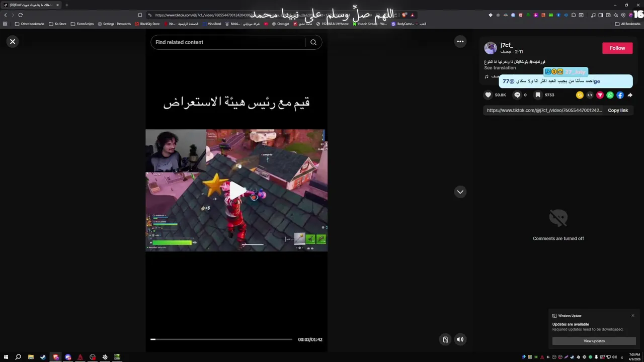Open the Windows Start menu

click(5, 357)
